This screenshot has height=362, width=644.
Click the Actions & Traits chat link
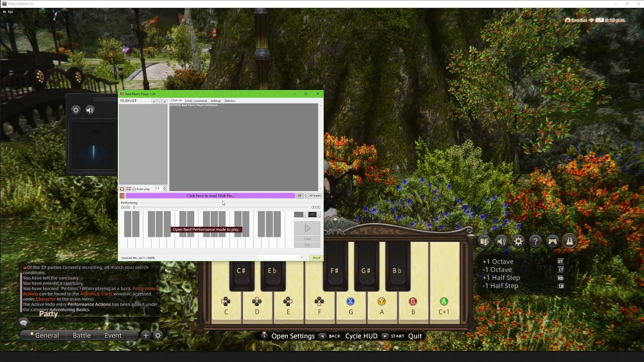click(97, 294)
